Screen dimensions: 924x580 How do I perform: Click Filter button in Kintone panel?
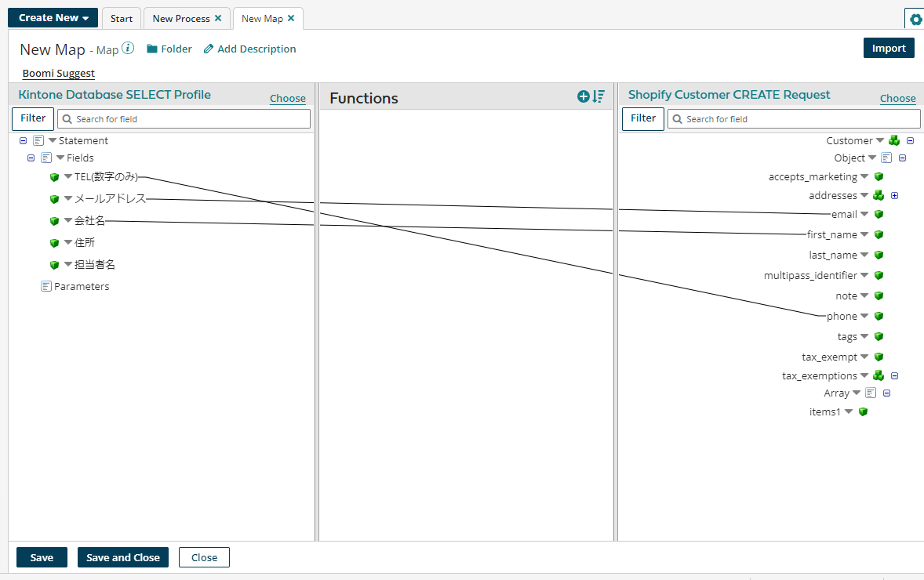(x=33, y=118)
